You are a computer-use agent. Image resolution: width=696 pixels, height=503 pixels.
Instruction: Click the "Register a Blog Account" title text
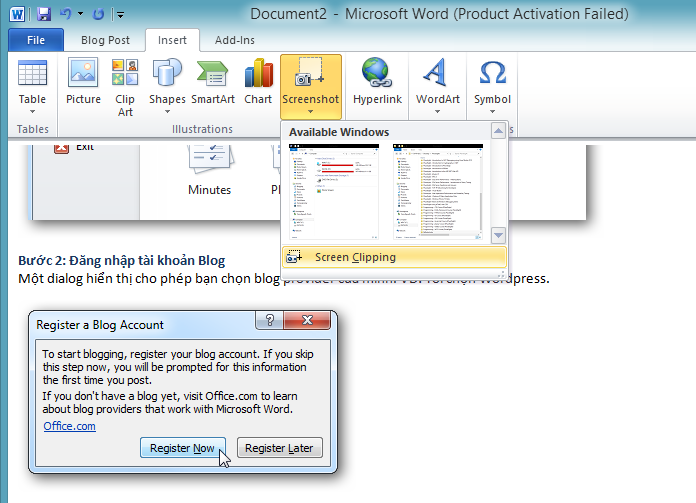point(100,325)
